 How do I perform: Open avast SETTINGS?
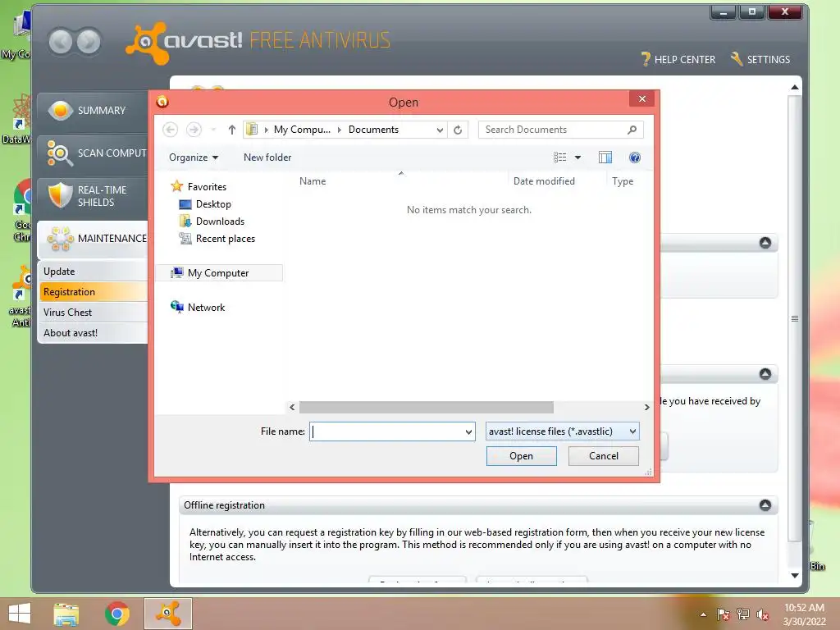coord(760,59)
